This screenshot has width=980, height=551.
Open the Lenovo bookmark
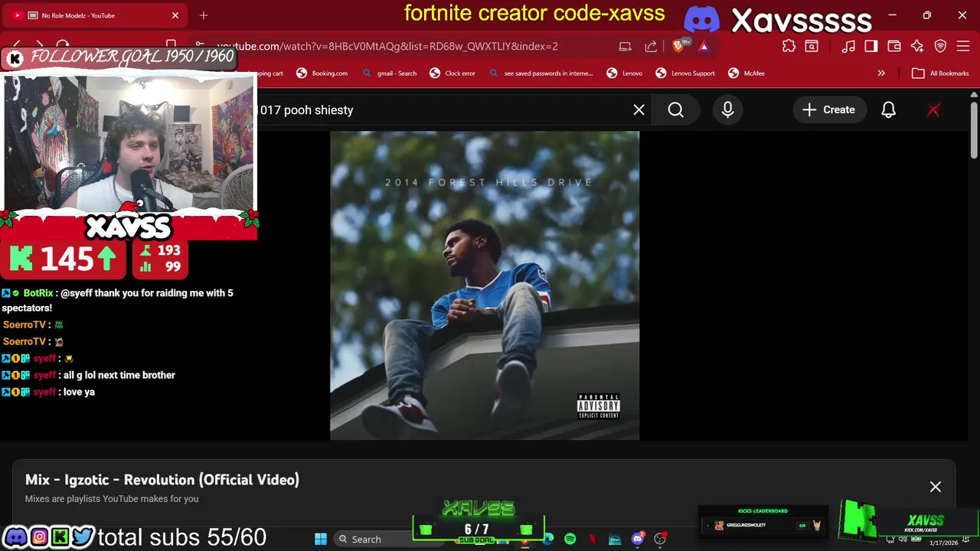[625, 73]
